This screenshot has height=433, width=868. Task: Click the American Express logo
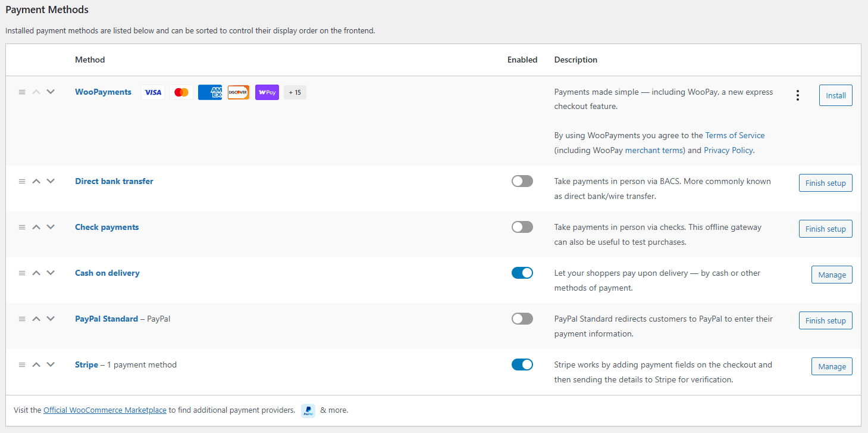click(210, 92)
